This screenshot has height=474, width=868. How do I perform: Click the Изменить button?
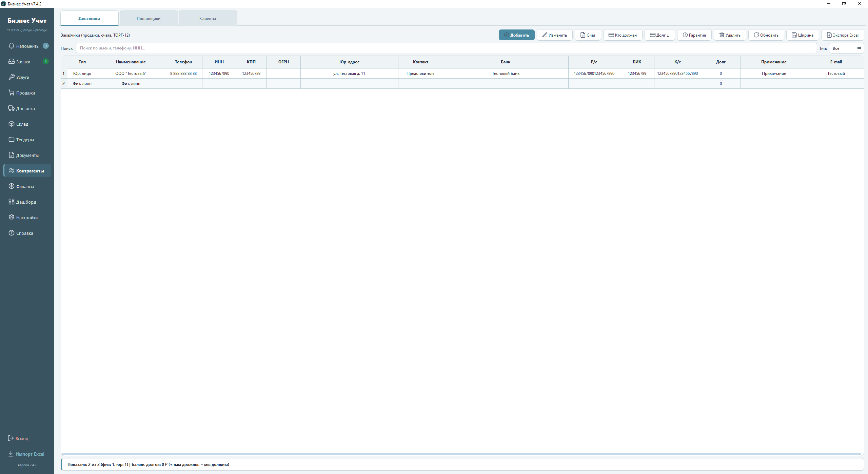tap(554, 35)
